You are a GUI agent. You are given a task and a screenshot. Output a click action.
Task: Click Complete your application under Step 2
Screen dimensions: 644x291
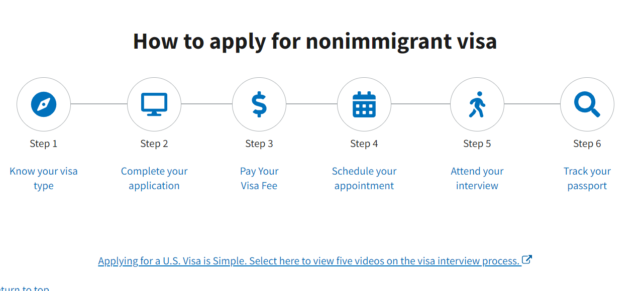tap(154, 178)
